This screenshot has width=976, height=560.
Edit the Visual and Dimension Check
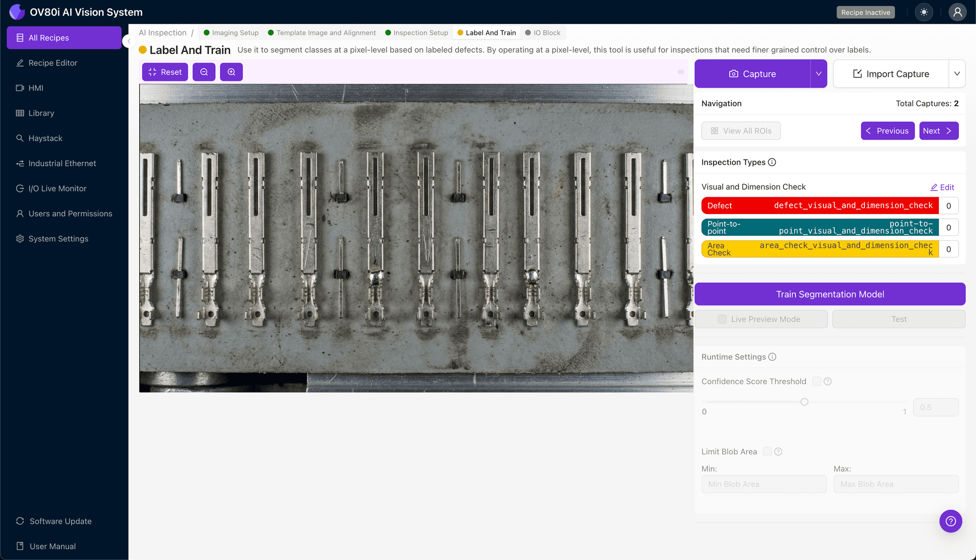click(x=942, y=187)
